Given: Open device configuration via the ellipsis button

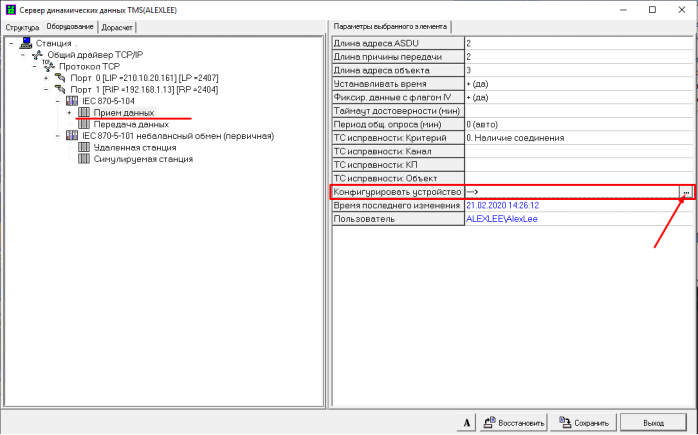Looking at the screenshot, I should coord(685,192).
